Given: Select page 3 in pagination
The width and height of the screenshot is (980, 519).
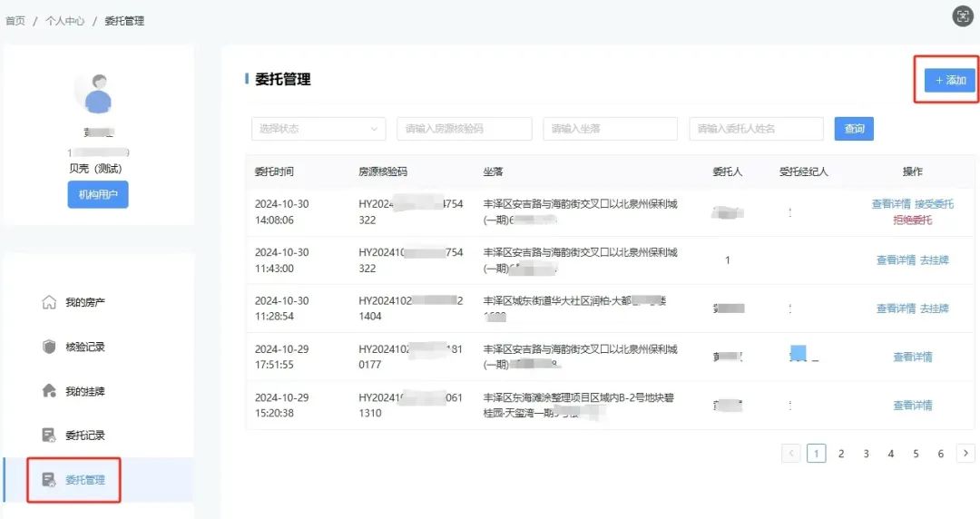Looking at the screenshot, I should click(x=866, y=454).
